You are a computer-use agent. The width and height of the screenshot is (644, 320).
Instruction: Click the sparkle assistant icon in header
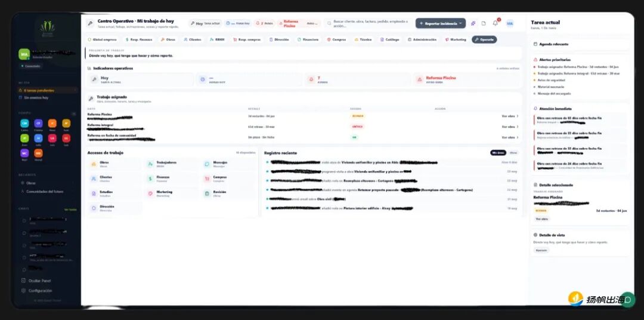[x=473, y=23]
